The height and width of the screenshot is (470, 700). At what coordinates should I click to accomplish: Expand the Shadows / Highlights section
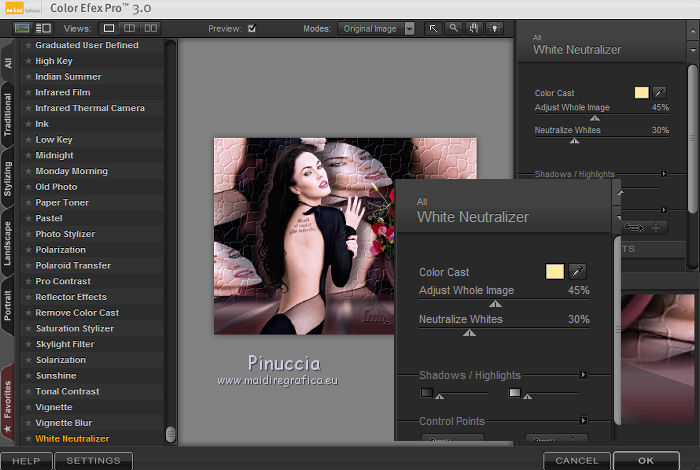[583, 375]
